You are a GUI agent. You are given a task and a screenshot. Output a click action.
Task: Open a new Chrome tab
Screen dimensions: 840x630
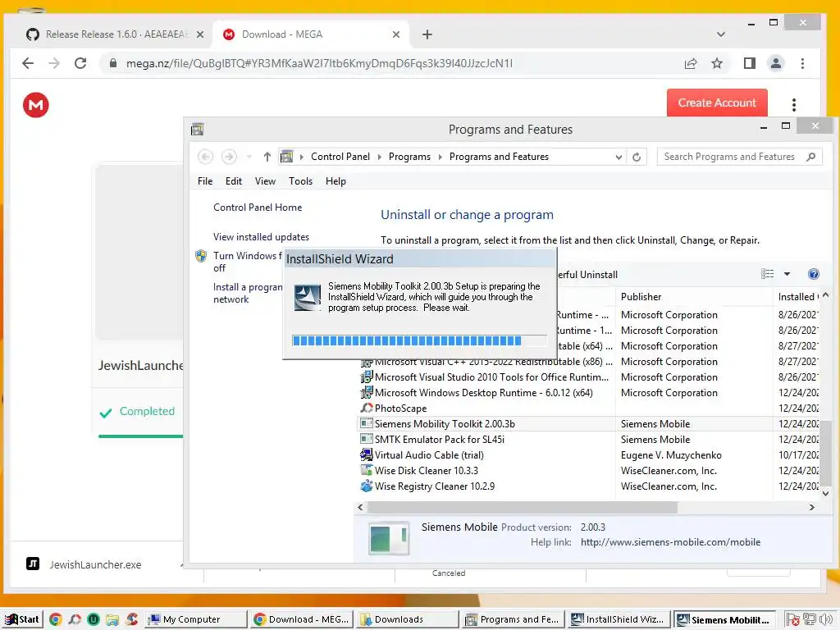[427, 34]
